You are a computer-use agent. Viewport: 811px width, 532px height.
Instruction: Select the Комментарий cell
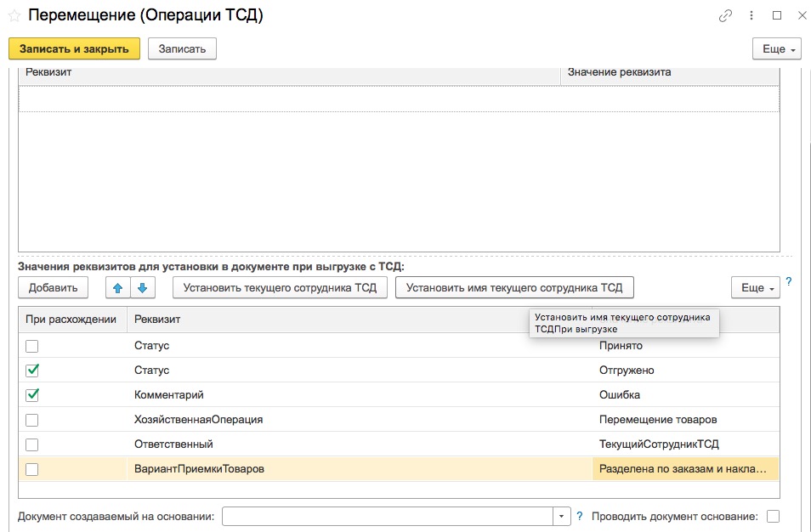point(360,395)
